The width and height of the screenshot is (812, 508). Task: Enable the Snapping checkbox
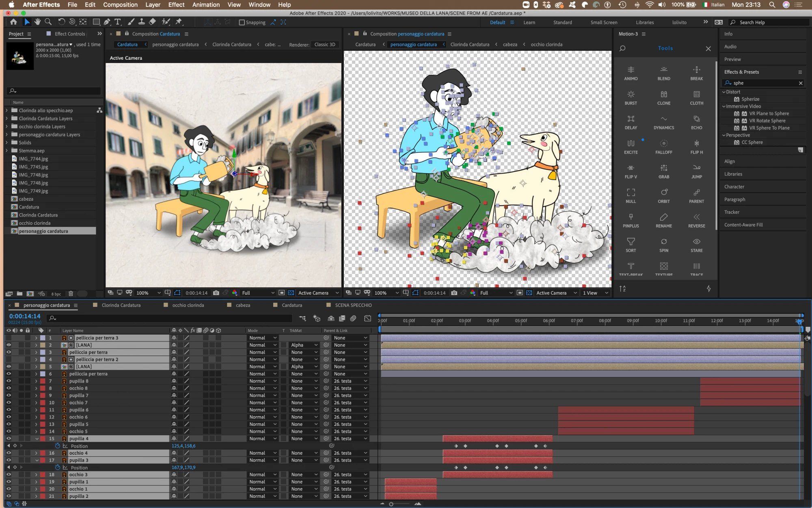tap(242, 22)
